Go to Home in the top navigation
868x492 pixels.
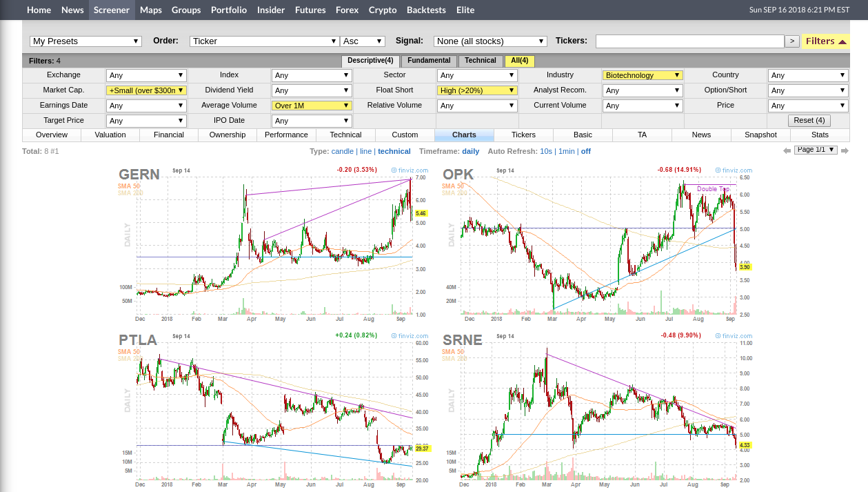click(39, 10)
